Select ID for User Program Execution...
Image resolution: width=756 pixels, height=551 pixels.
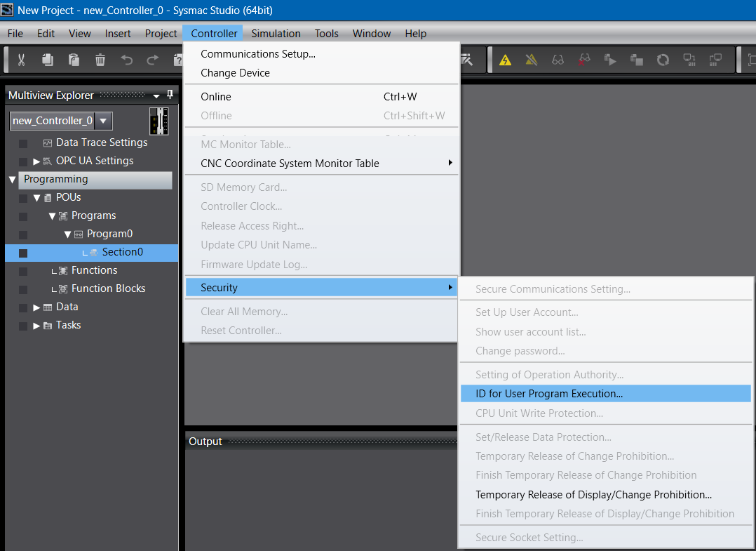pyautogui.click(x=606, y=393)
